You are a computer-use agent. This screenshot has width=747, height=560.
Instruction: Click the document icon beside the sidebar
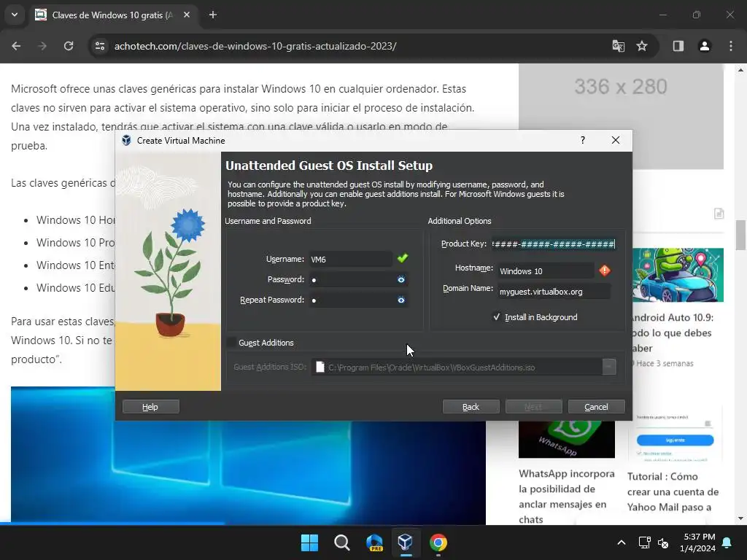[719, 214]
